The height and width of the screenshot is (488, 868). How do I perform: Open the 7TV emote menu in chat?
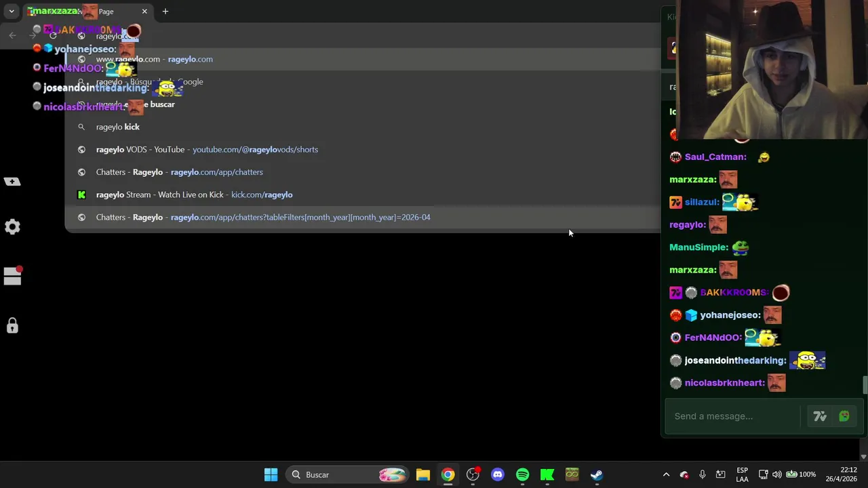pos(820,416)
